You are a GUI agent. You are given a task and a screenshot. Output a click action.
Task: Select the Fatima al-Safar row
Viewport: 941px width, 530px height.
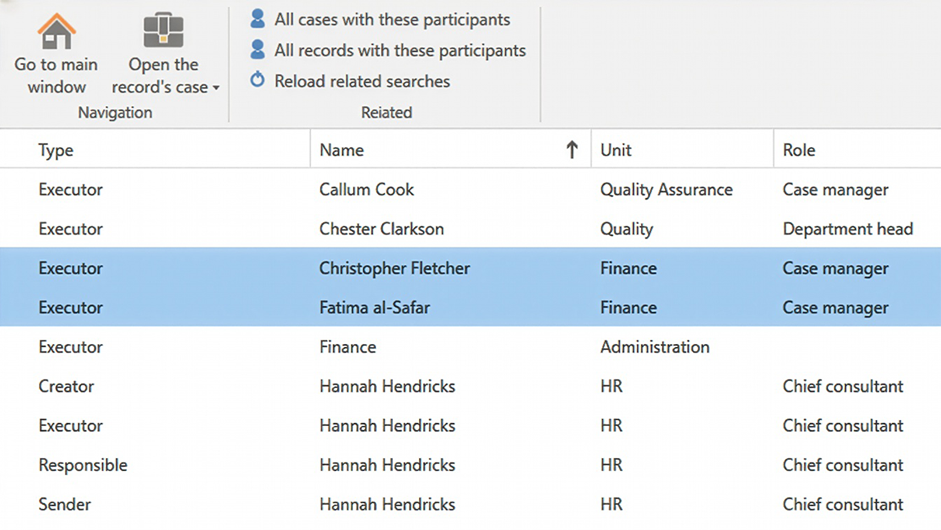click(374, 308)
